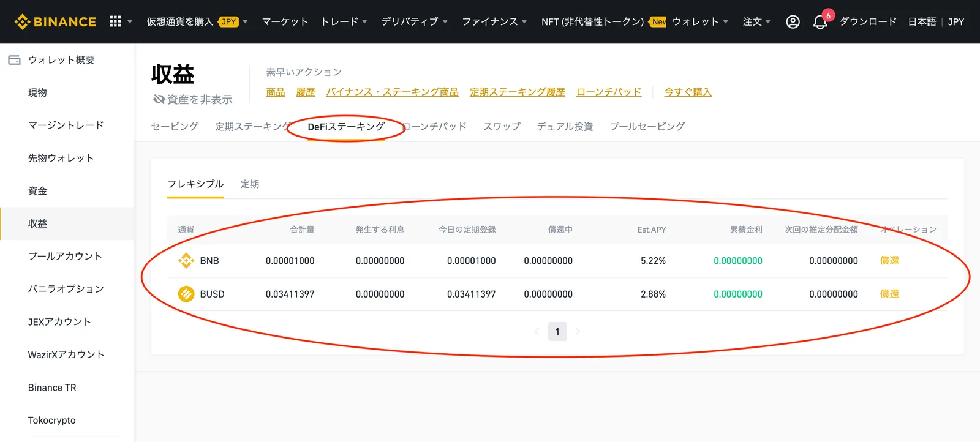The height and width of the screenshot is (442, 980).
Task: Open NFT (非代替性トークン) menu item
Action: click(592, 21)
